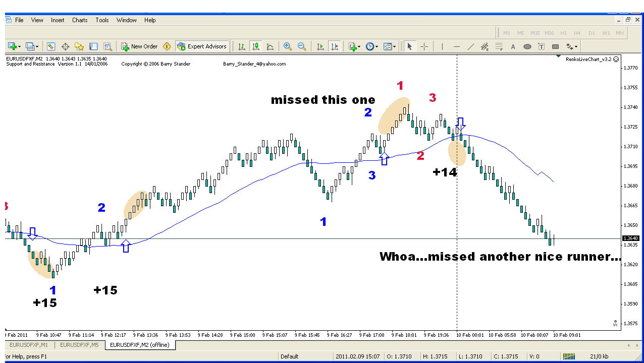Select the Equidistant Channel tool
This screenshot has height=363, width=644.
click(x=485, y=46)
